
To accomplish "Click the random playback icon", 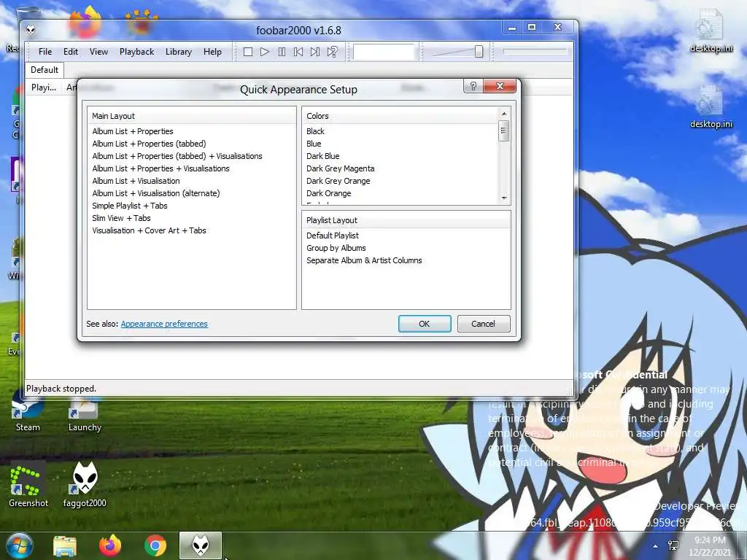I will 332,52.
